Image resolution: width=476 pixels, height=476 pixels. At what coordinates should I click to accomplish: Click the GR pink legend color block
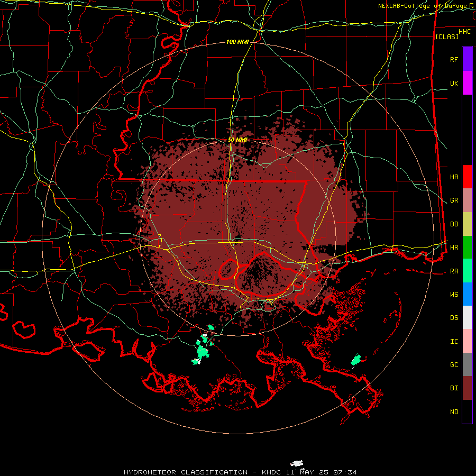467,200
